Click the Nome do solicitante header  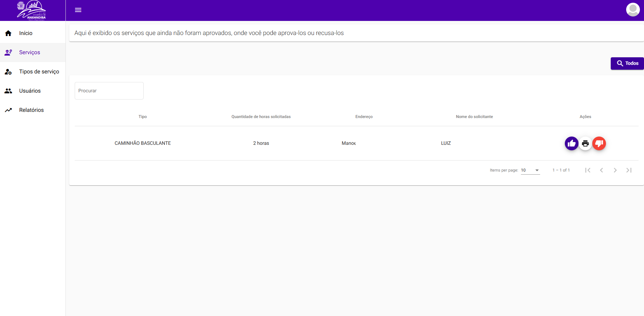(474, 117)
